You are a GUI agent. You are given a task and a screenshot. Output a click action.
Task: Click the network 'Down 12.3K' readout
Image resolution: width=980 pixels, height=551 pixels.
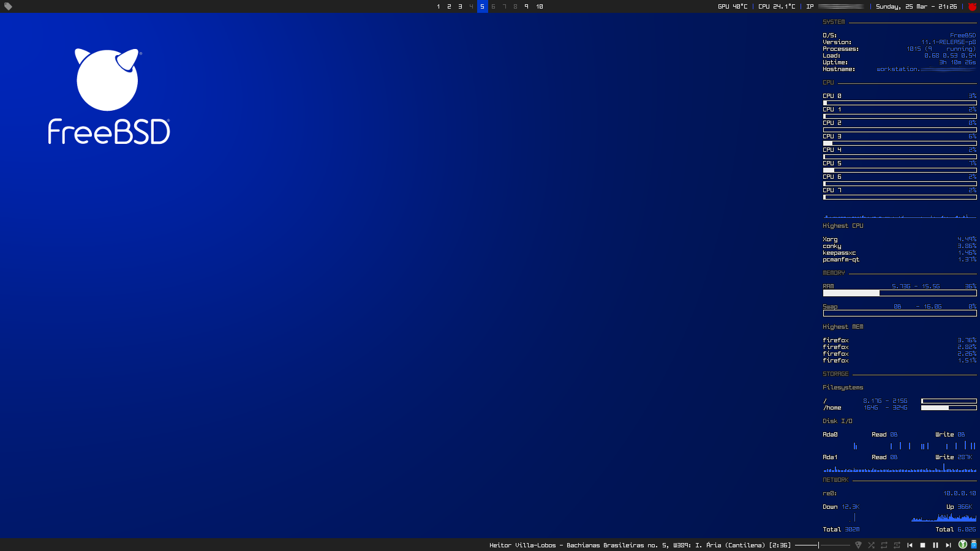pyautogui.click(x=841, y=507)
